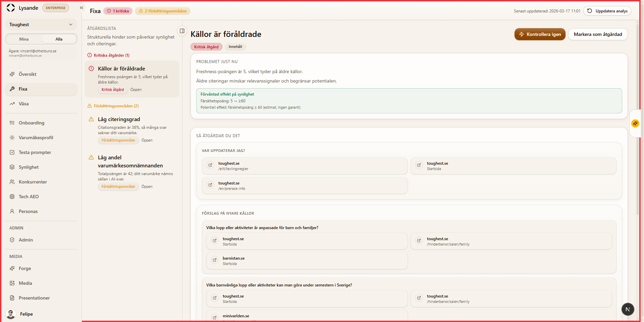Open Forge in Media section

(42, 268)
